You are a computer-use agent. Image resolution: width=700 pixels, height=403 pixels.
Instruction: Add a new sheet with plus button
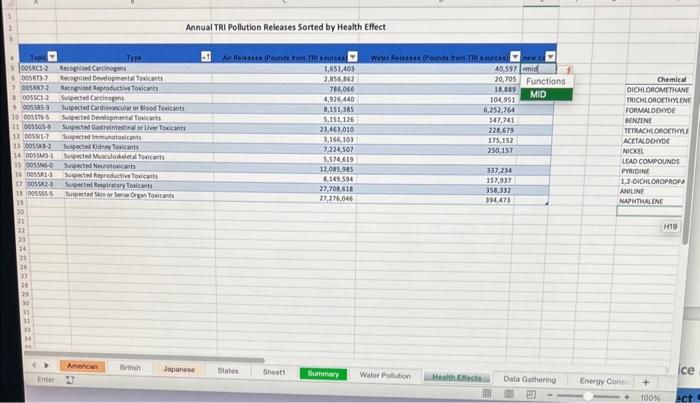click(x=646, y=382)
